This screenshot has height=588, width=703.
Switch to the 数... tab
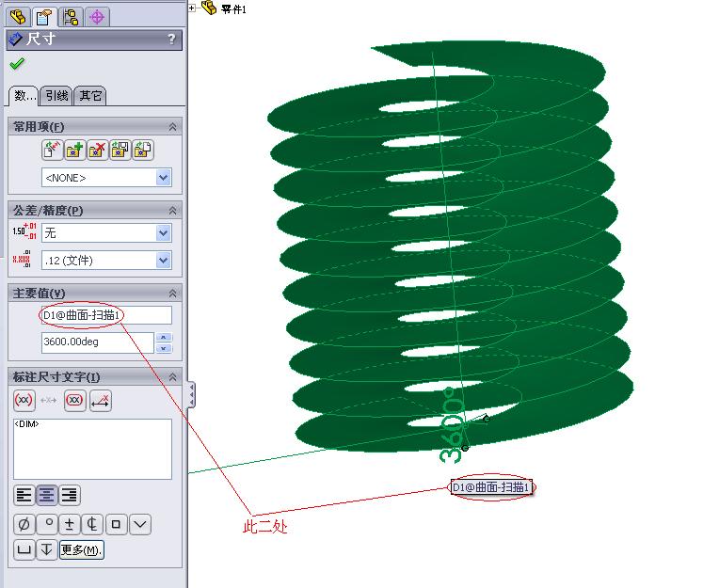[24, 95]
